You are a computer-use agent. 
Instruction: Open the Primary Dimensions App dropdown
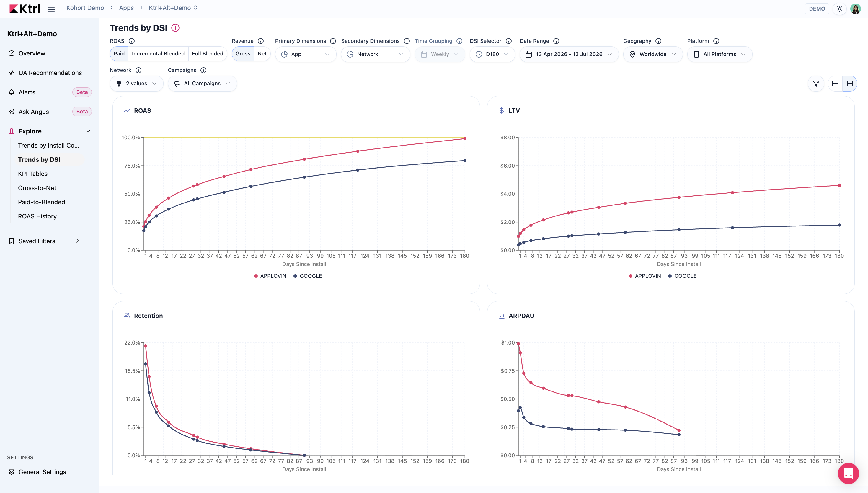pos(306,54)
